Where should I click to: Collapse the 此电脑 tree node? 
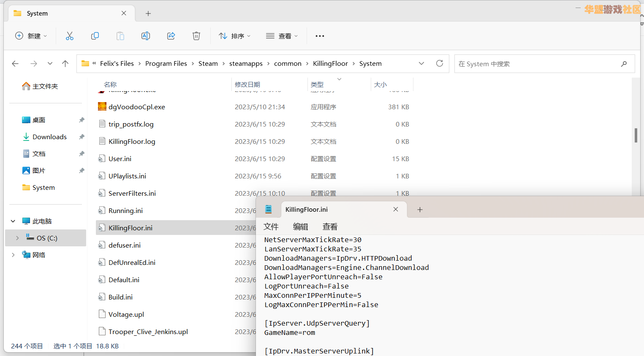pyautogui.click(x=13, y=221)
